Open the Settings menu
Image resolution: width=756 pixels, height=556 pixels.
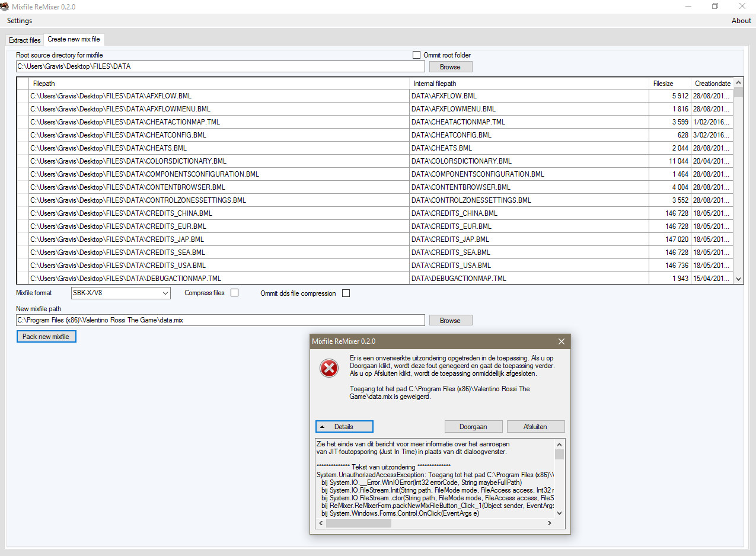point(20,21)
